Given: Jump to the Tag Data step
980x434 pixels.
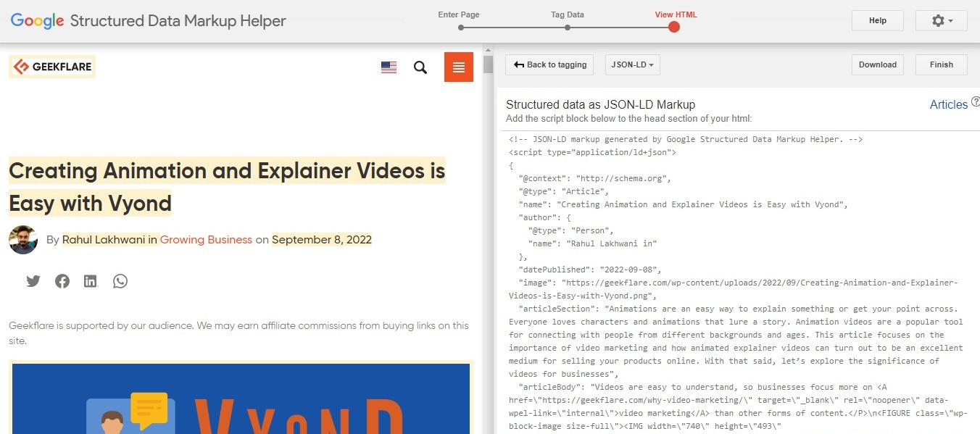Looking at the screenshot, I should [x=568, y=21].
